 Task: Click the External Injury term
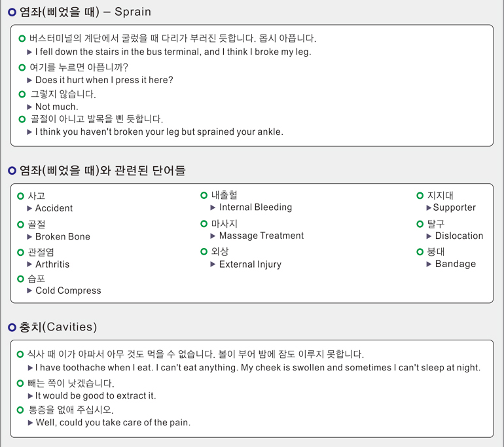pyautogui.click(x=250, y=264)
